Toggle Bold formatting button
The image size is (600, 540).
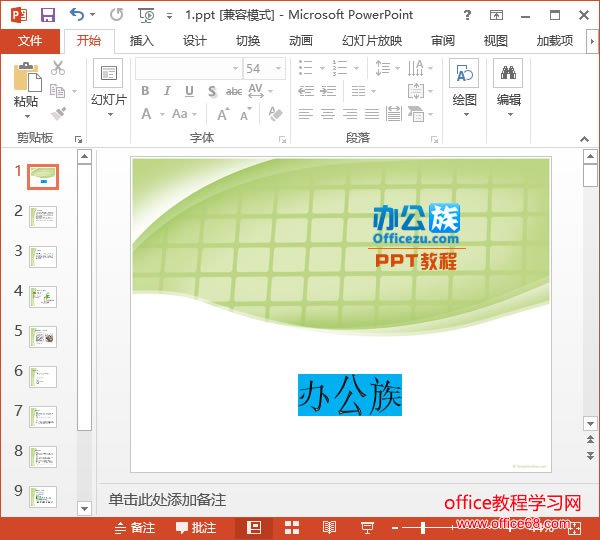pos(144,91)
